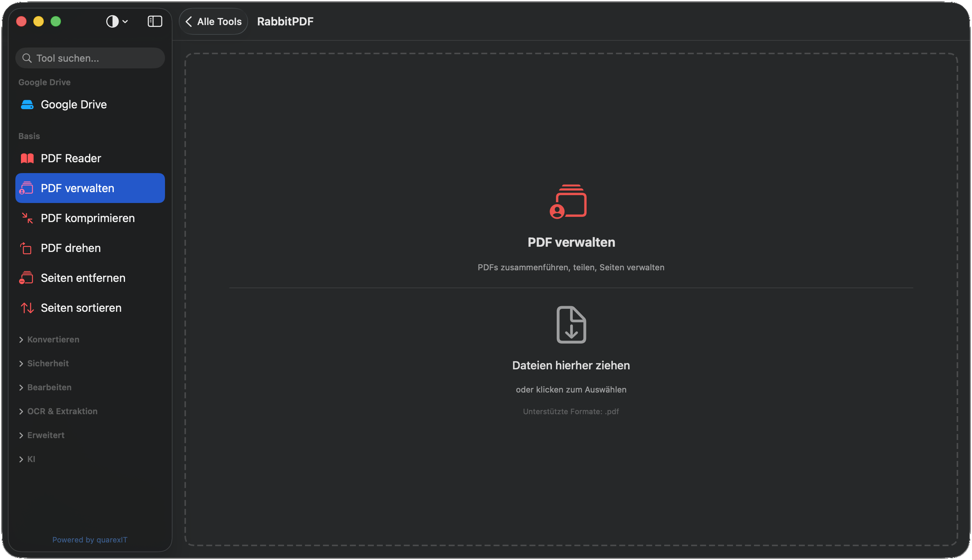Click the 'Google Drive' gray section heading
The image size is (972, 560).
[x=44, y=82]
